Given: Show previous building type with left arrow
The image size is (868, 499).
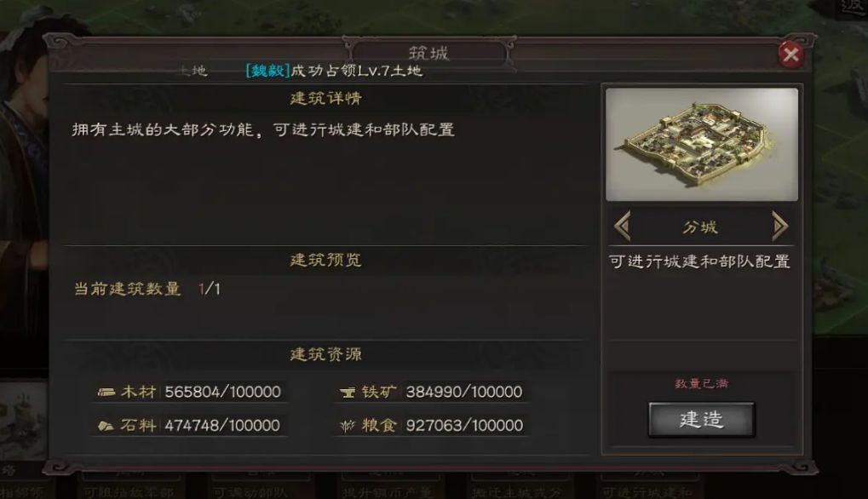Looking at the screenshot, I should (623, 226).
